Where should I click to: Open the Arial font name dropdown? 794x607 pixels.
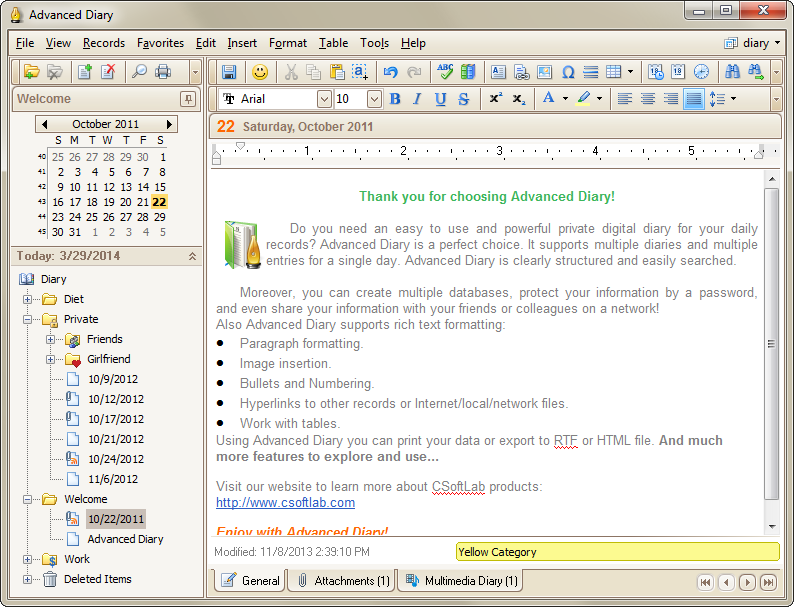point(324,99)
